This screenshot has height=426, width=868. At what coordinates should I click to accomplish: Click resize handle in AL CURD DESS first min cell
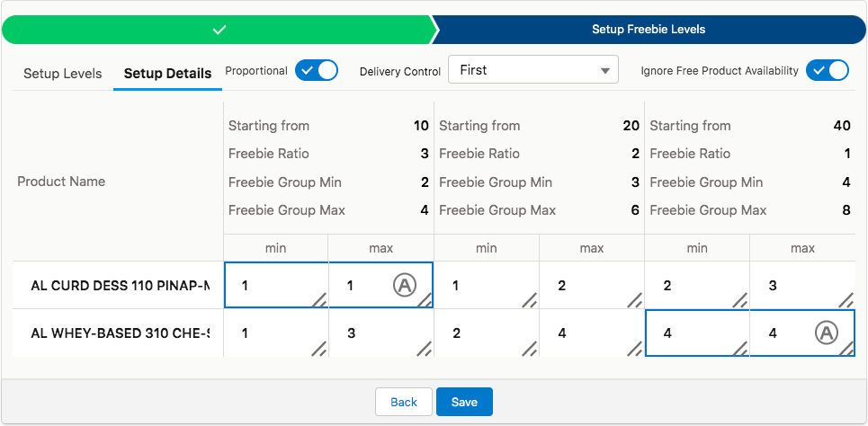tap(319, 300)
